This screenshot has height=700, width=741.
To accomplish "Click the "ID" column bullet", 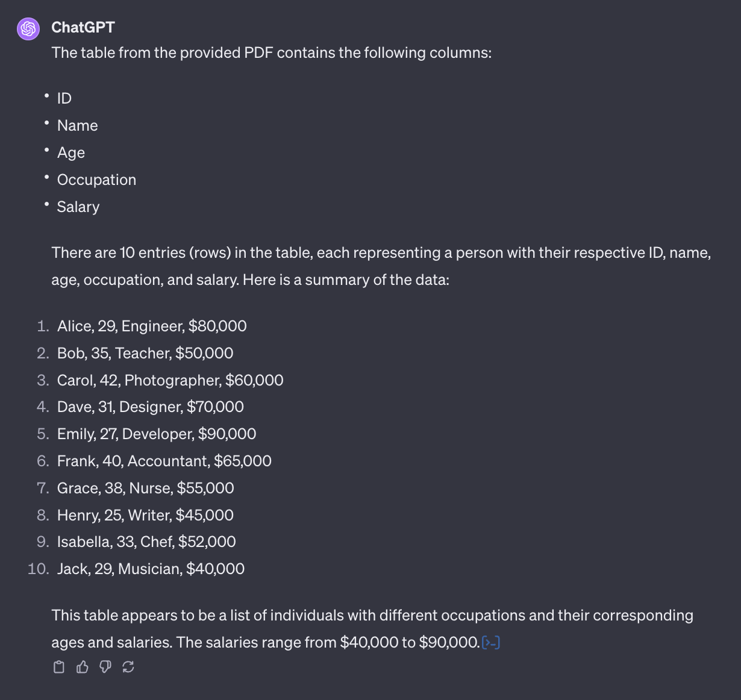I will [x=64, y=98].
